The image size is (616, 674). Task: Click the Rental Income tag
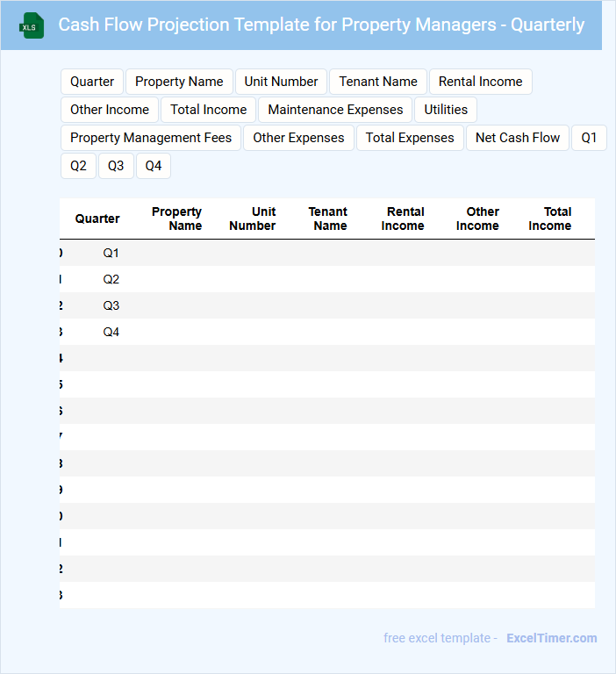pyautogui.click(x=480, y=82)
